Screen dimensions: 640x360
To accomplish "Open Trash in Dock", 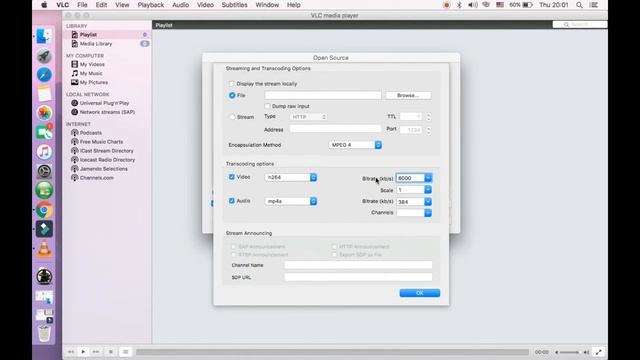I will [x=44, y=333].
